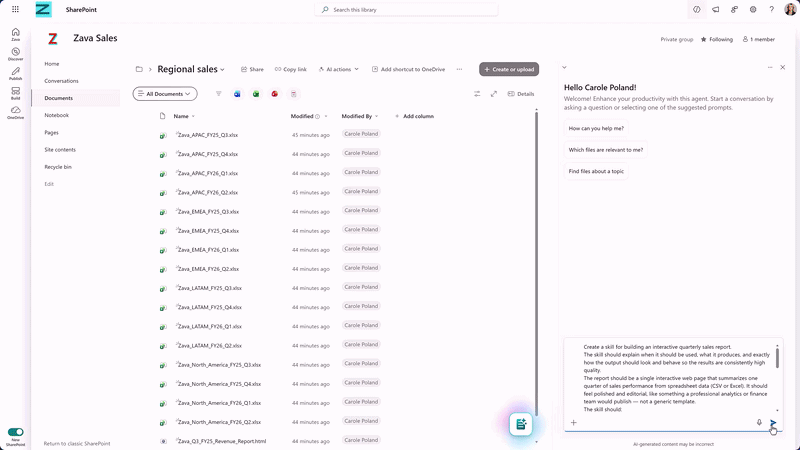Open file Zava_EMEA_FY26_Q1.xlsx
This screenshot has width=800, height=450.
[x=208, y=250]
